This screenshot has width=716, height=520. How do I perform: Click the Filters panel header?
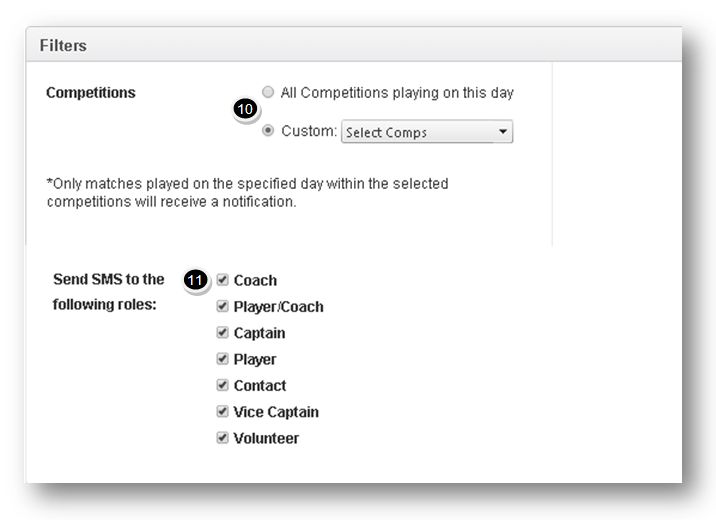tap(354, 45)
